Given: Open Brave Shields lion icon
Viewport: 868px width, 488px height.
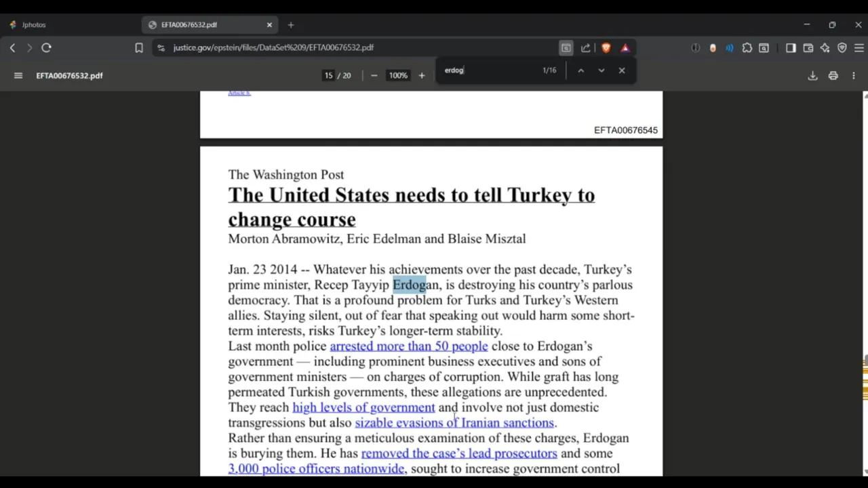Looking at the screenshot, I should 606,47.
